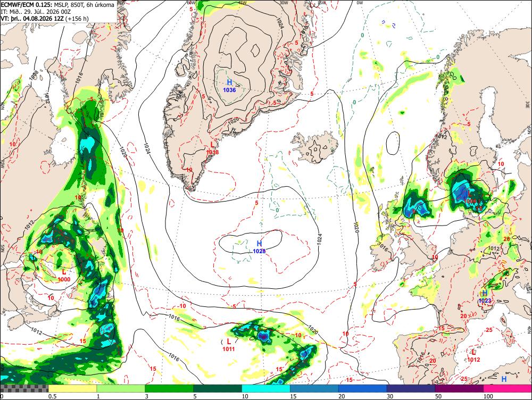Click the L 1011 low marker
Screen dimensions: 532x400
(228, 345)
